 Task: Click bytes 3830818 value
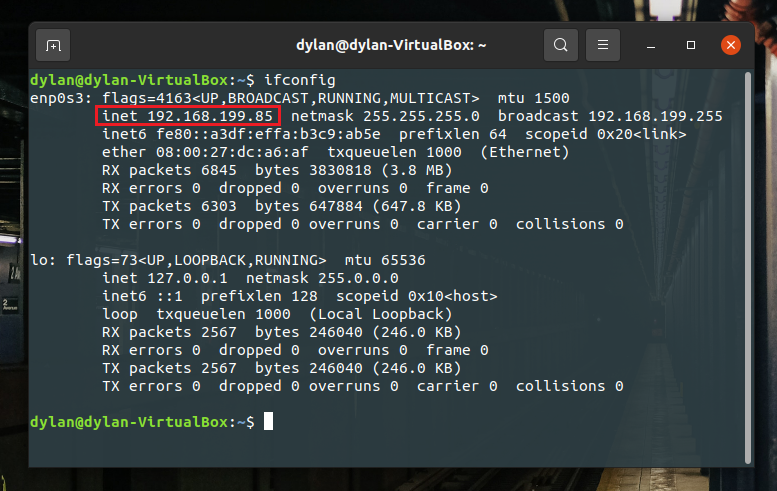coord(340,170)
